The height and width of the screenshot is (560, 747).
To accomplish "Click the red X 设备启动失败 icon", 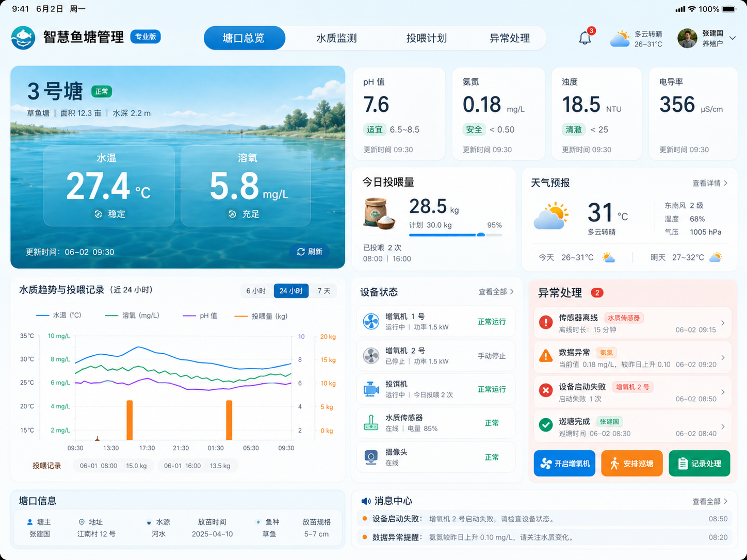I will 546,390.
